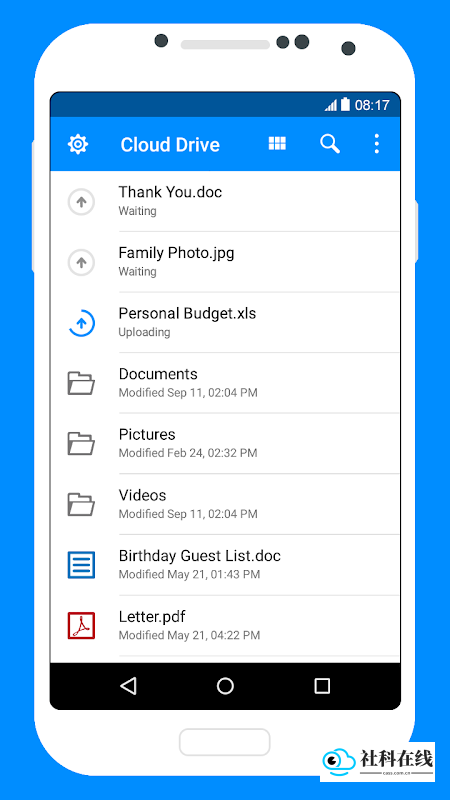Tap the Birthday Guest List document icon

click(x=81, y=565)
